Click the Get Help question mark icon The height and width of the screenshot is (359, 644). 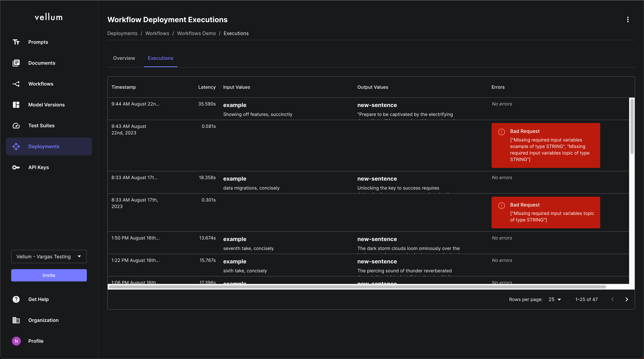[16, 299]
